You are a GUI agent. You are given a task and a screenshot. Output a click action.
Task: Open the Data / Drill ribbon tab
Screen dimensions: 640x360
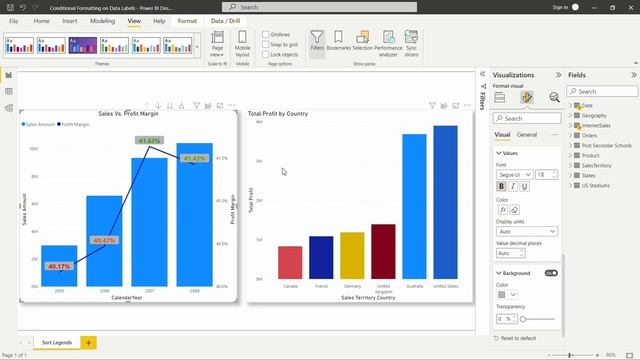point(225,21)
